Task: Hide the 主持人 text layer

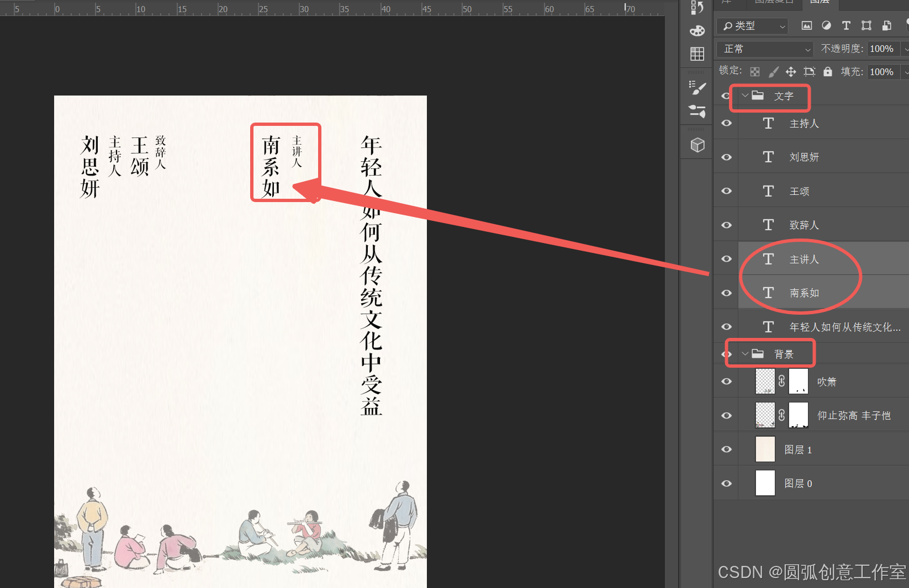Action: [x=727, y=123]
